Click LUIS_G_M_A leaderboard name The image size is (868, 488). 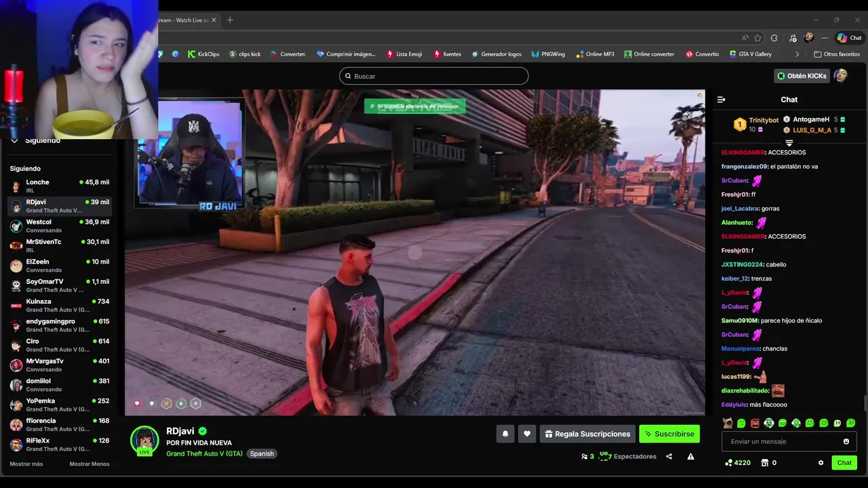(x=812, y=130)
